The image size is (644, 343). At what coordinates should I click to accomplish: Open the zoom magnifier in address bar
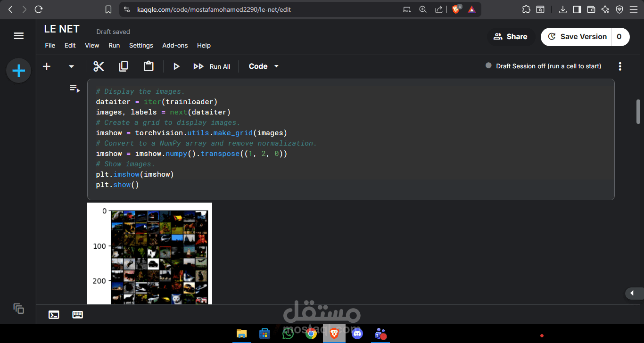point(423,9)
